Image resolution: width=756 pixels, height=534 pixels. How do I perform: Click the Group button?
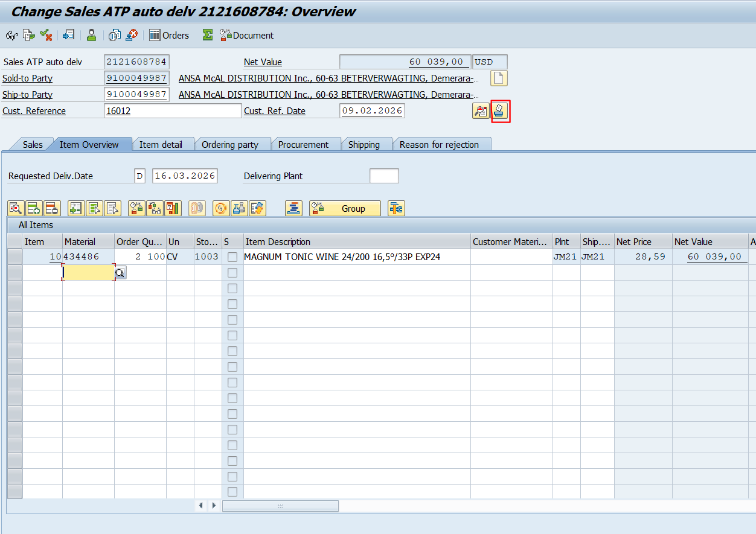click(x=345, y=208)
